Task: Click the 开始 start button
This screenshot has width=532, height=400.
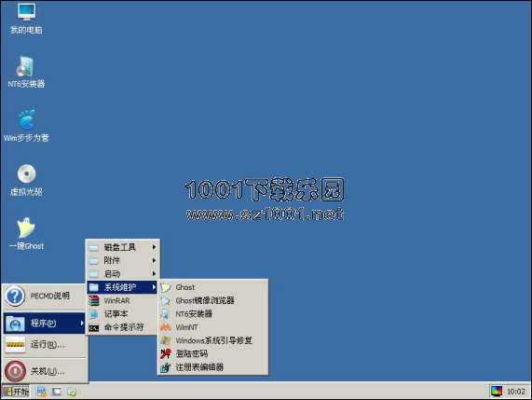Action: click(x=16, y=392)
